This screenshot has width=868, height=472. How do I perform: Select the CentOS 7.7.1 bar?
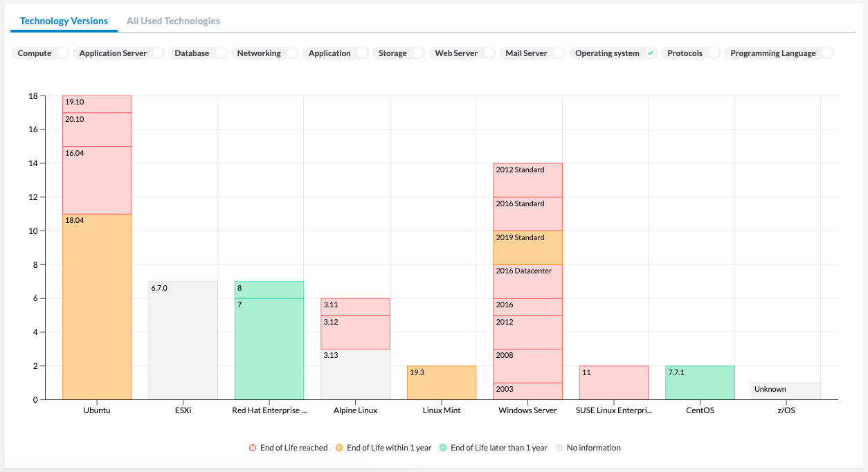click(700, 383)
